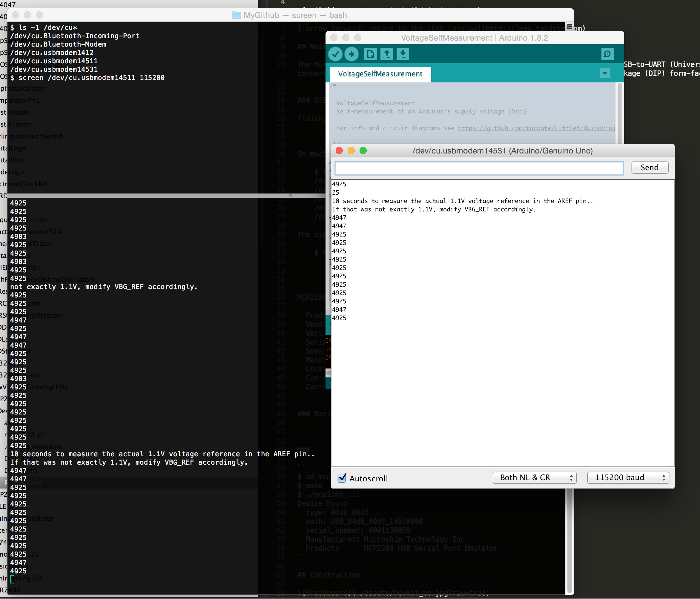Click the Upload arrow icon in Arduino toolbar
The image size is (700, 599).
(351, 54)
